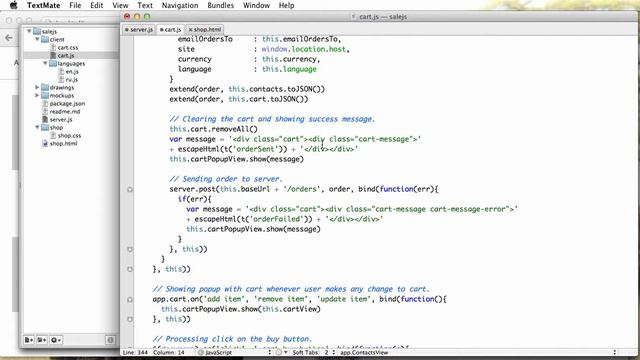The width and height of the screenshot is (640, 360).
Task: Click the drawer info button
Action: [x=110, y=340]
